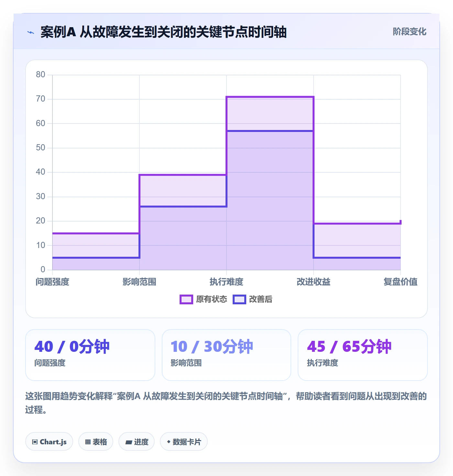Click the y-axis value 30
The width and height of the screenshot is (453, 476).
point(40,197)
